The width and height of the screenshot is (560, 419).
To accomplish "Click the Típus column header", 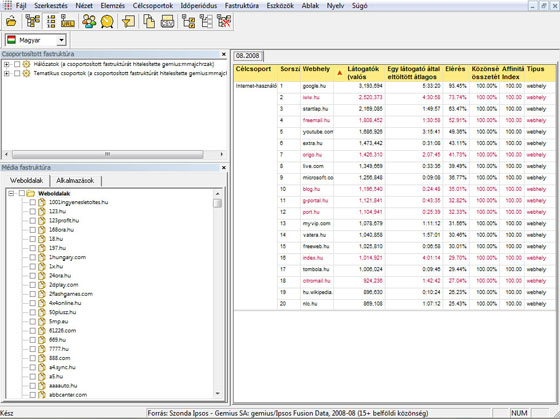I will [540, 73].
